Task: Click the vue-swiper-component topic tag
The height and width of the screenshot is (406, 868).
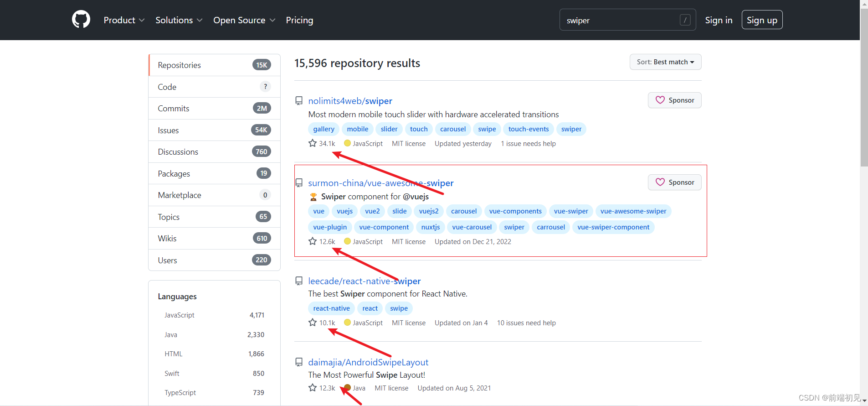Action: (x=613, y=227)
